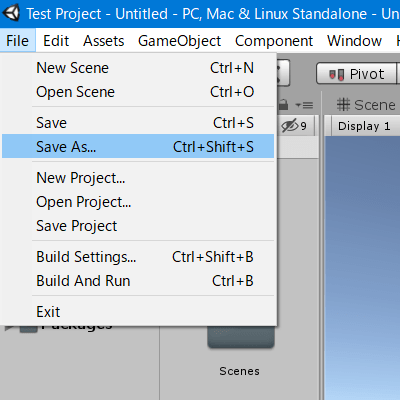Open the panel options menu beside lock
The image size is (400, 400).
click(x=304, y=105)
